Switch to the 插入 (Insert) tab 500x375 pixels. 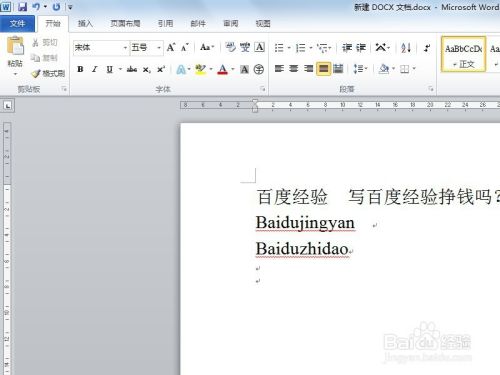pyautogui.click(x=85, y=24)
